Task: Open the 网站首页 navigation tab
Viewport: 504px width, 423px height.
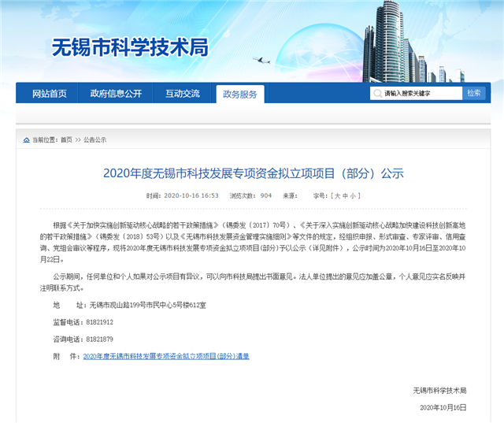Action: 49,94
